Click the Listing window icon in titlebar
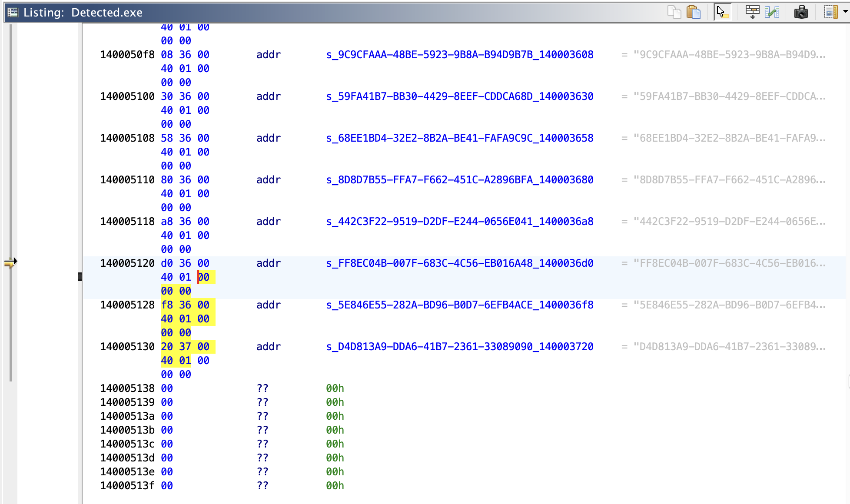 (x=13, y=12)
